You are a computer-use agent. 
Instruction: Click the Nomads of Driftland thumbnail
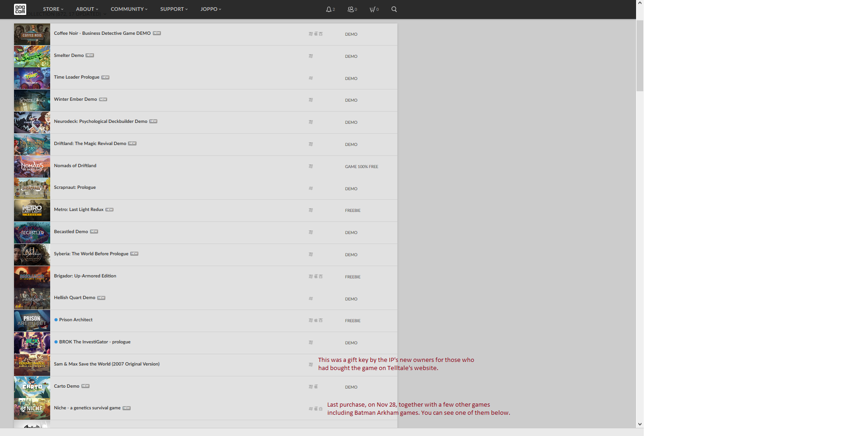[32, 167]
